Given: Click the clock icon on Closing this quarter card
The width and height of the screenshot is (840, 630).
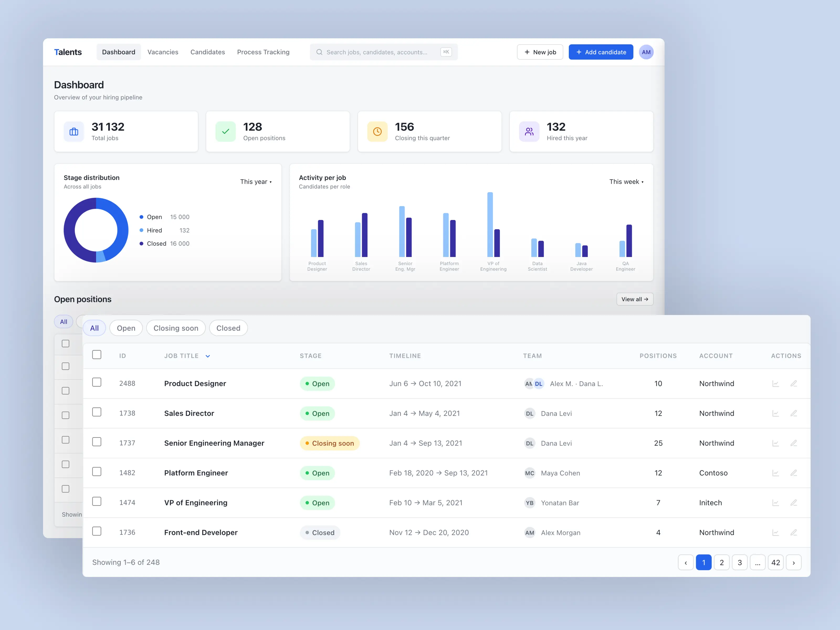Looking at the screenshot, I should pyautogui.click(x=377, y=132).
